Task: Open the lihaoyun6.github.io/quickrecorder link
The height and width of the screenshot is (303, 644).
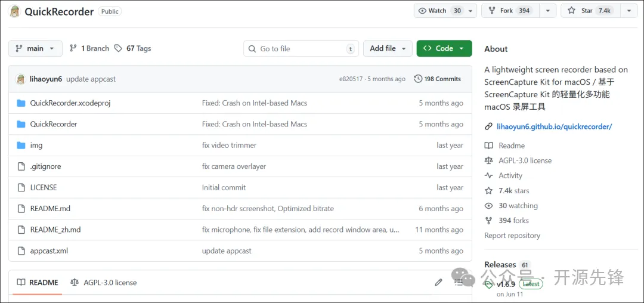Action: coord(554,126)
